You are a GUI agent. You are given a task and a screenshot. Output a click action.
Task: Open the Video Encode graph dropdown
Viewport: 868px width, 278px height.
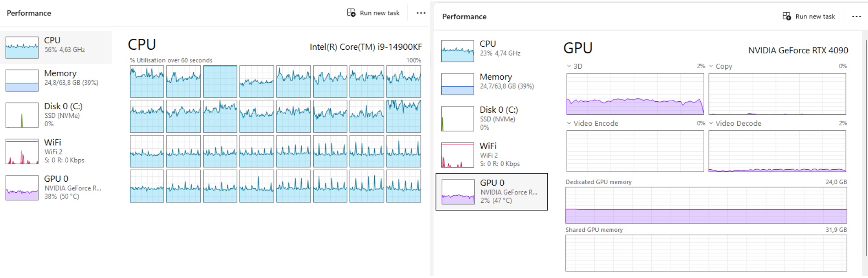[569, 123]
